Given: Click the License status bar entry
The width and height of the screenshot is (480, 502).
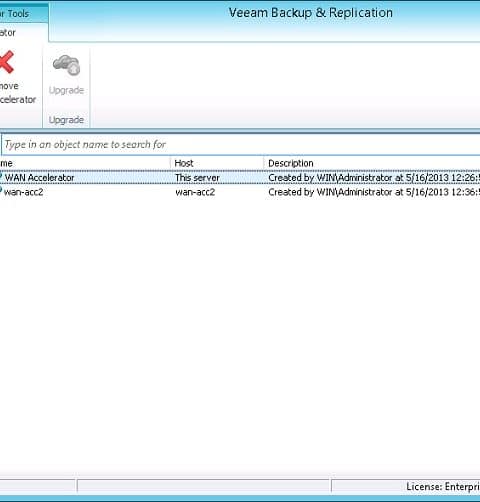Looking at the screenshot, I should 443,487.
